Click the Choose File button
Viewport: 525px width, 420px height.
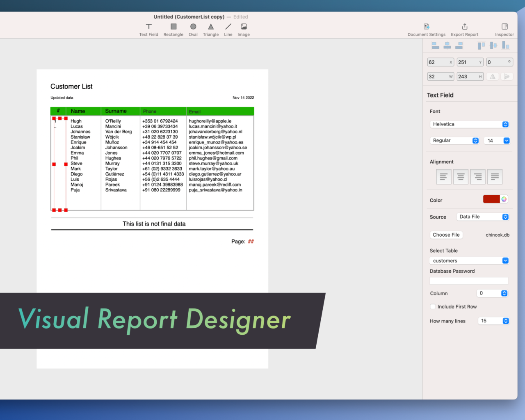(x=446, y=235)
